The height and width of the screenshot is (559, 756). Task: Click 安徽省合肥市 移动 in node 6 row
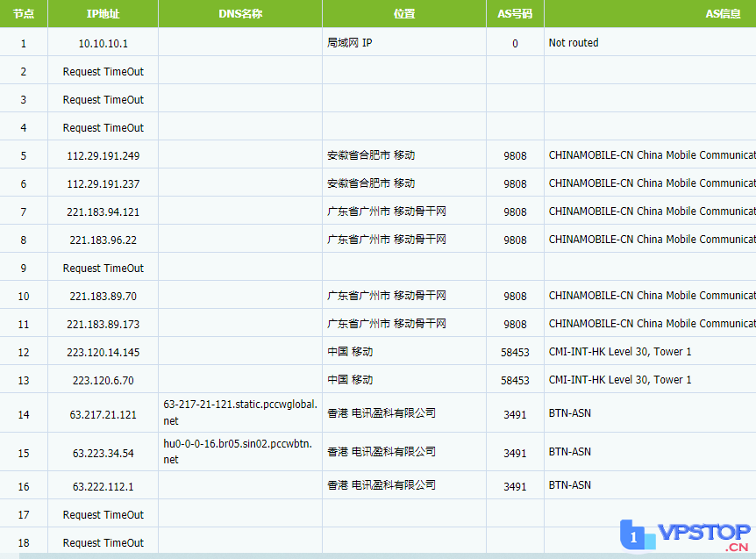coord(371,183)
